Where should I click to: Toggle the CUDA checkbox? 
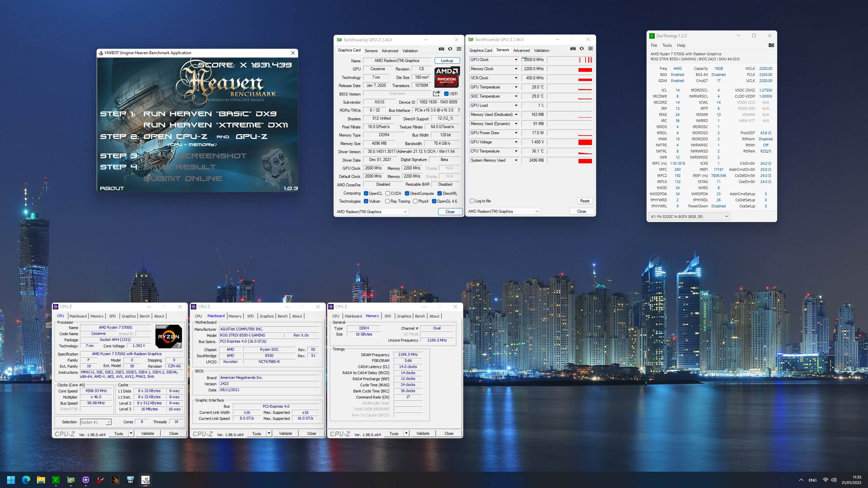tap(388, 194)
